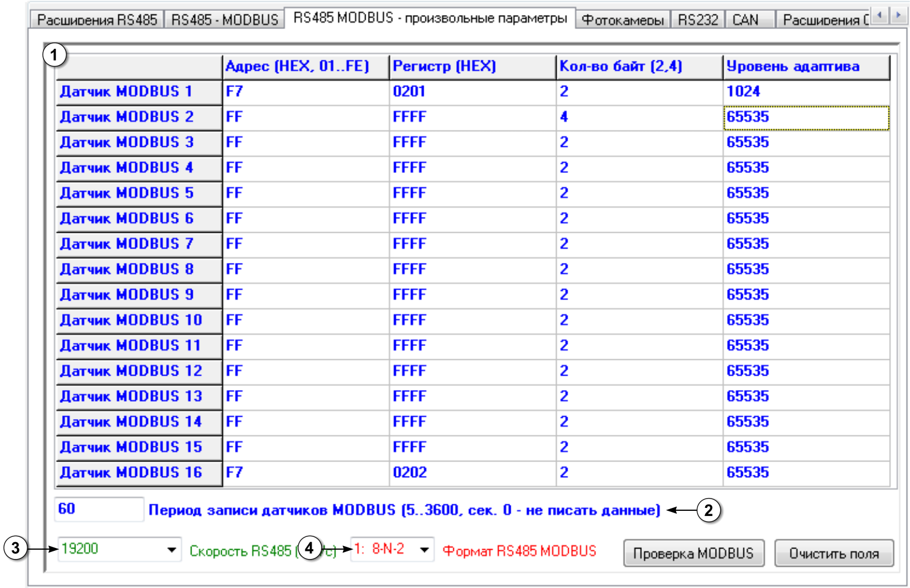
Task: Click the Датчик MODBUS 7 row header
Action: click(x=139, y=244)
